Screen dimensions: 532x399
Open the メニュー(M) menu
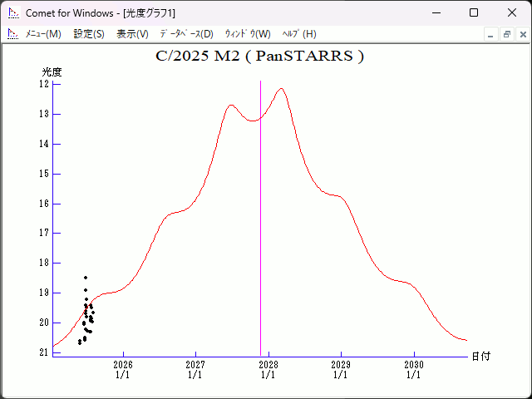[43, 34]
